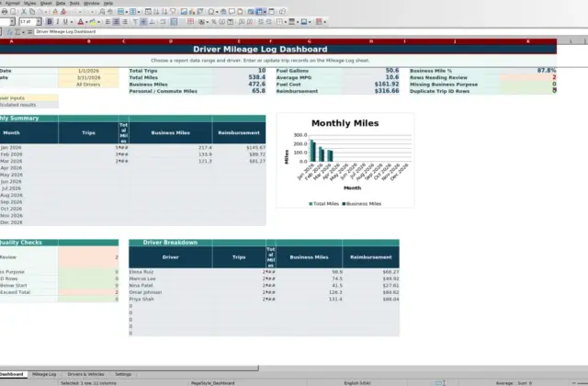The width and height of the screenshot is (588, 386).
Task: Open the Background Color dropdown arrow
Action: pos(310,22)
